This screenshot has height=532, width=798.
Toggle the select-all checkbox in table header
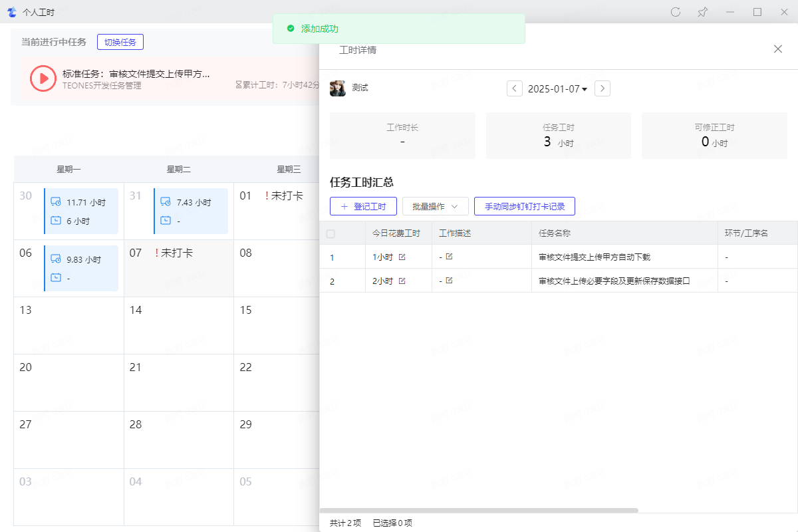point(331,233)
